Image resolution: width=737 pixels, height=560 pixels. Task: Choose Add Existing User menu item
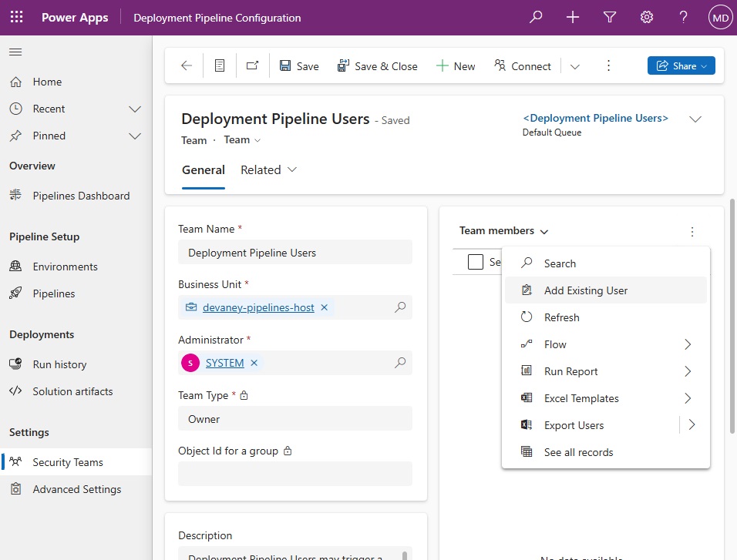pyautogui.click(x=606, y=290)
